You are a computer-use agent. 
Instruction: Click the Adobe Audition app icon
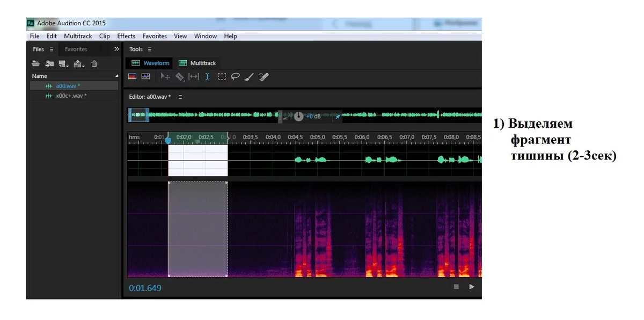click(x=31, y=23)
